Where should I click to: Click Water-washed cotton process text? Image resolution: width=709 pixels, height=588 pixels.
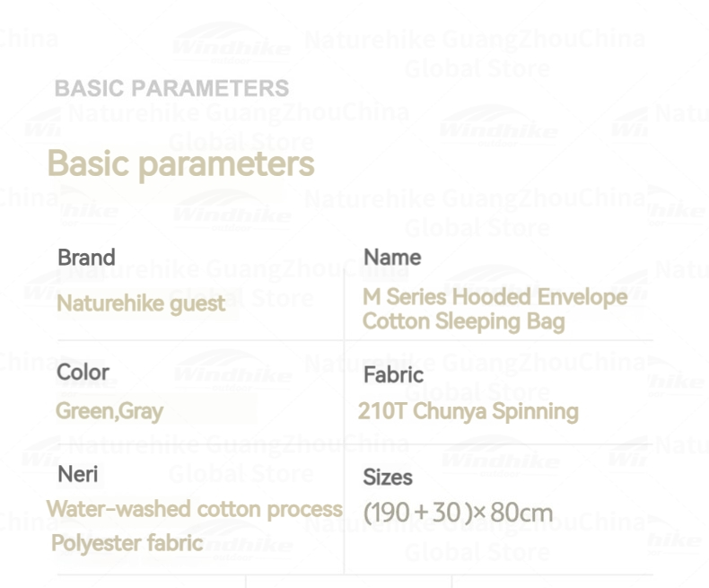(x=195, y=509)
